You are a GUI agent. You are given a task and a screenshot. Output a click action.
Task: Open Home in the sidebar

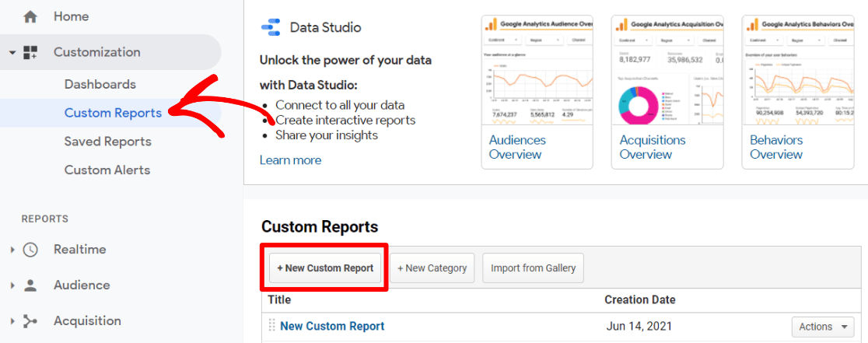point(70,17)
